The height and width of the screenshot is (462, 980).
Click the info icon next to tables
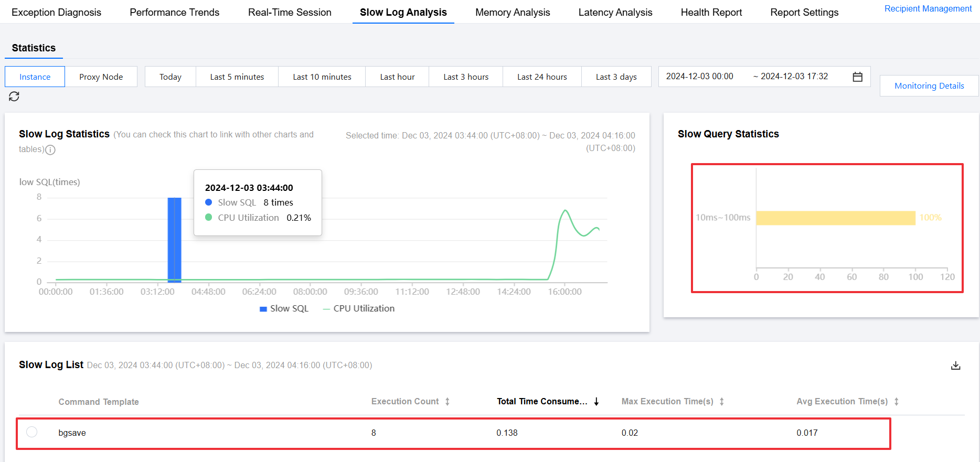pos(50,150)
